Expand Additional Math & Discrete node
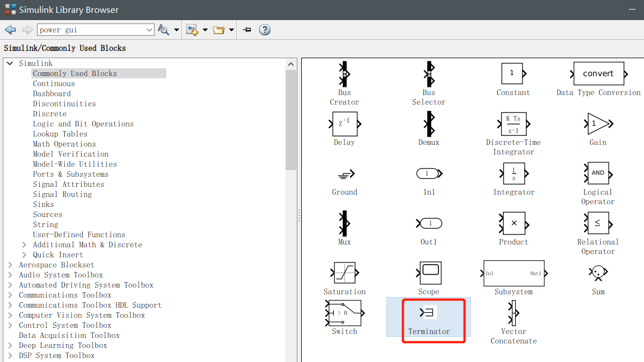This screenshot has width=644, height=362. coord(24,245)
